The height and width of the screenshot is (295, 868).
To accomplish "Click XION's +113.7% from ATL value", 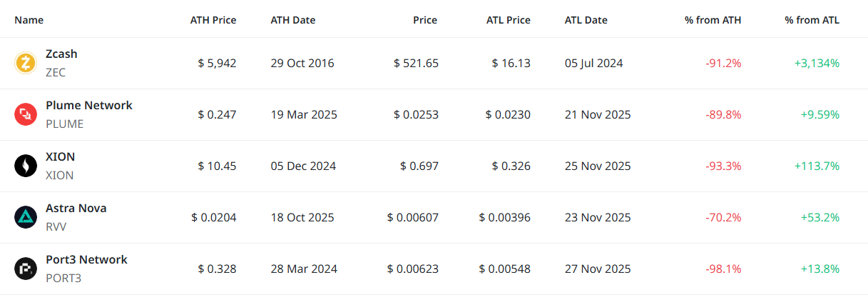I will [x=817, y=166].
